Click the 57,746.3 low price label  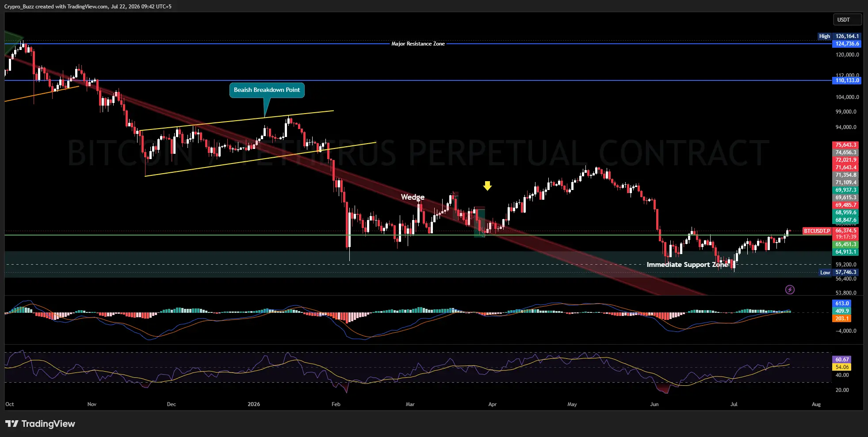click(846, 272)
